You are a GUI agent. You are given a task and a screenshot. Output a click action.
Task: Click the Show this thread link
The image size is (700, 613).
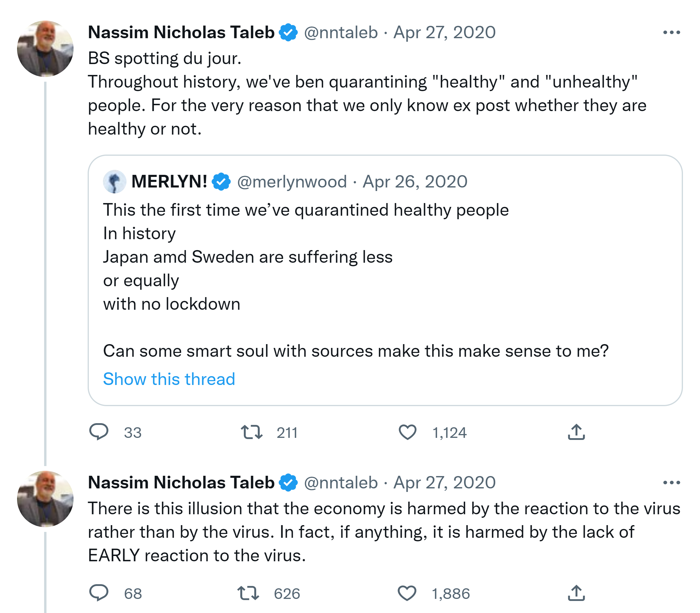(169, 379)
